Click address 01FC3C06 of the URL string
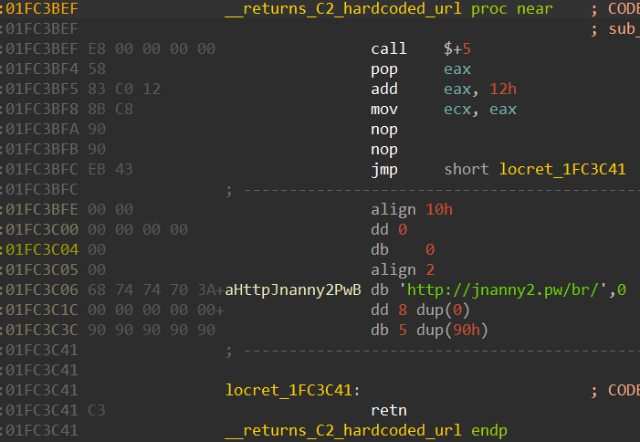Screen dimensions: 640x442 [42, 290]
